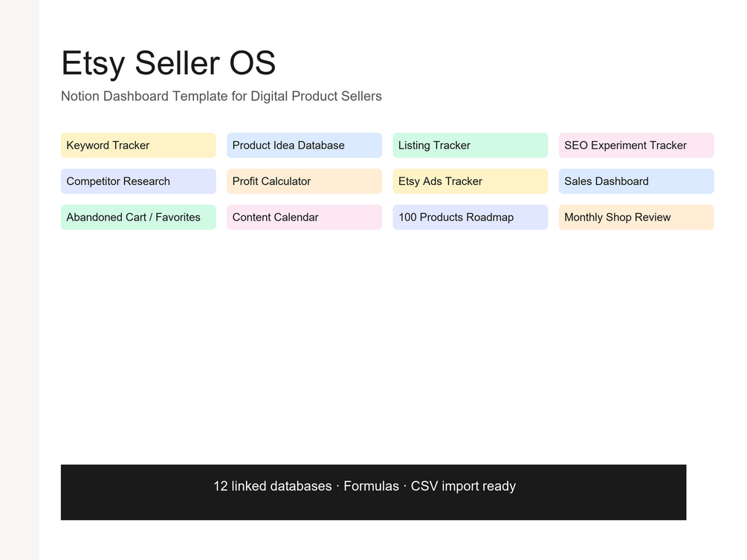Click the Notion Dashboard Template subtitle
This screenshot has height=560, width=747.
[221, 97]
